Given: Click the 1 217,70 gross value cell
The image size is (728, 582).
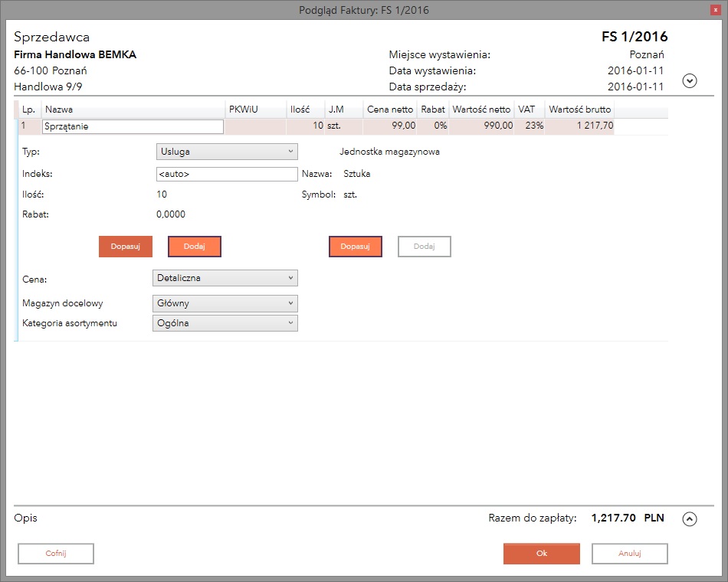Looking at the screenshot, I should [580, 126].
